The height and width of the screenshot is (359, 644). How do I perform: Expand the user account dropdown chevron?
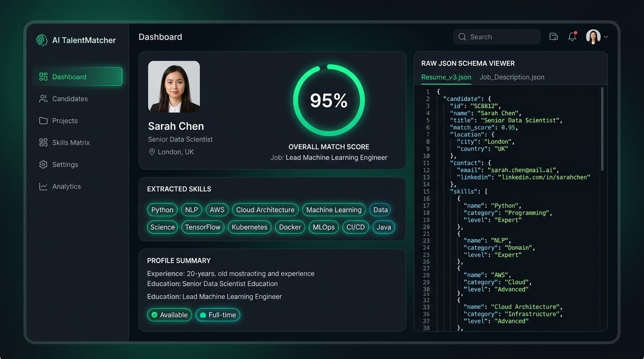pyautogui.click(x=606, y=37)
